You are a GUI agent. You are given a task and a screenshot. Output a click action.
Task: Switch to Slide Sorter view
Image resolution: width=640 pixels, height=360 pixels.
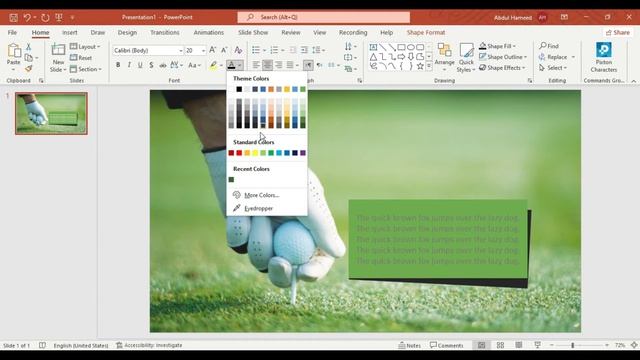click(500, 345)
